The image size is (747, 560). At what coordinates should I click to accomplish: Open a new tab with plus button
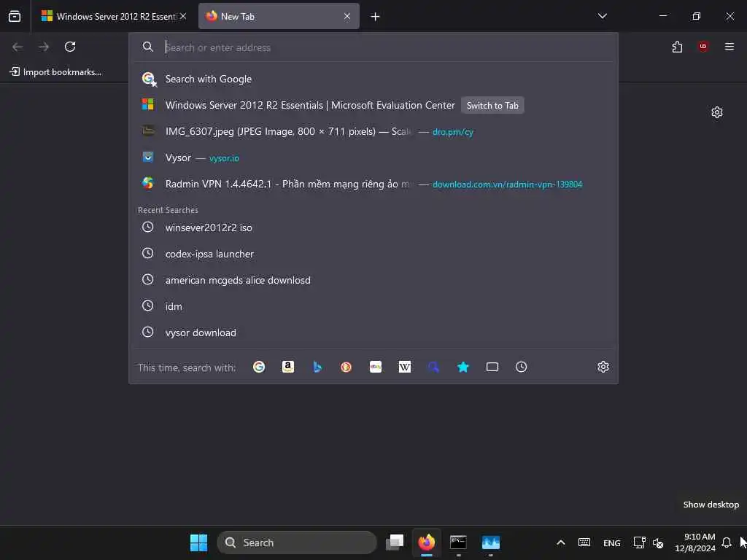[375, 17]
